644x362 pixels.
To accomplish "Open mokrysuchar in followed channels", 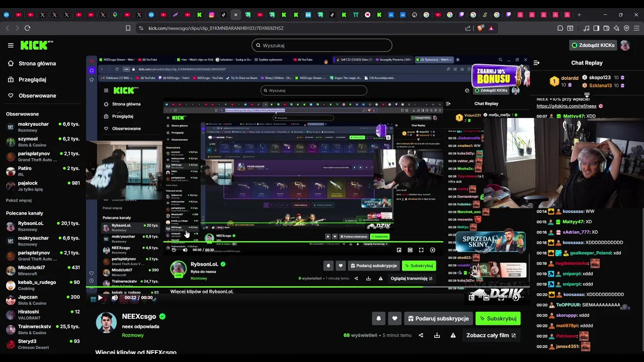I will point(42,127).
